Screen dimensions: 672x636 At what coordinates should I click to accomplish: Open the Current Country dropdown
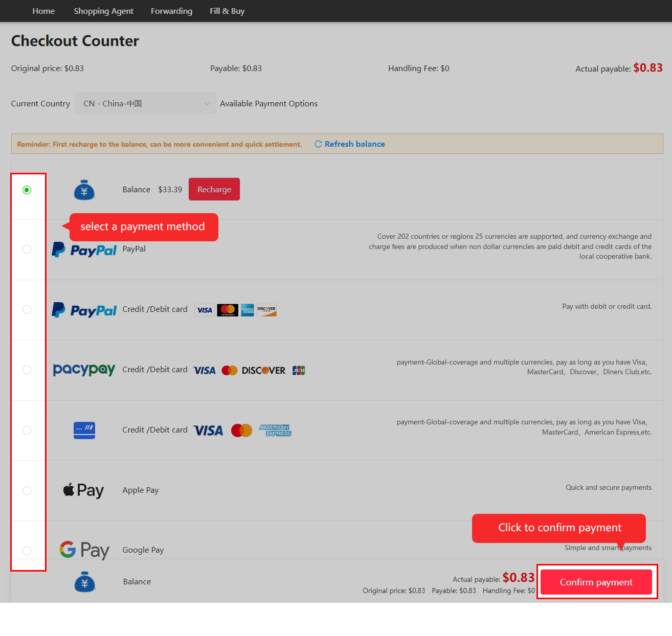click(x=146, y=103)
